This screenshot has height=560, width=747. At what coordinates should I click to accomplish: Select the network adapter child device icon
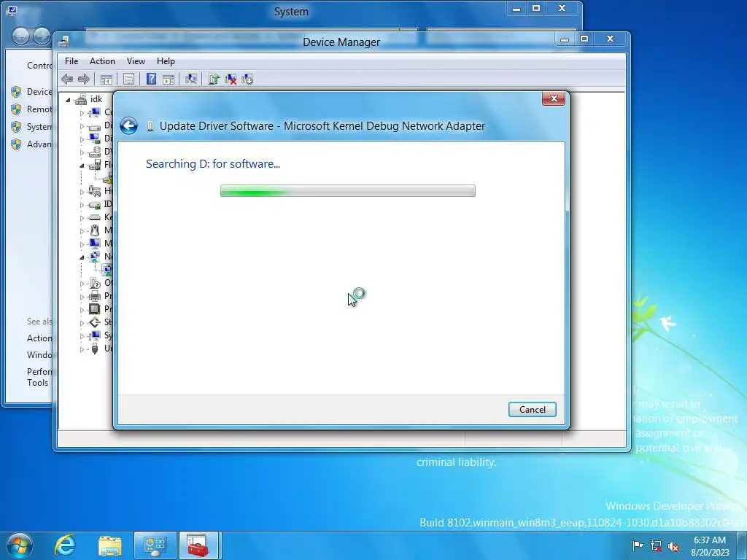(108, 270)
